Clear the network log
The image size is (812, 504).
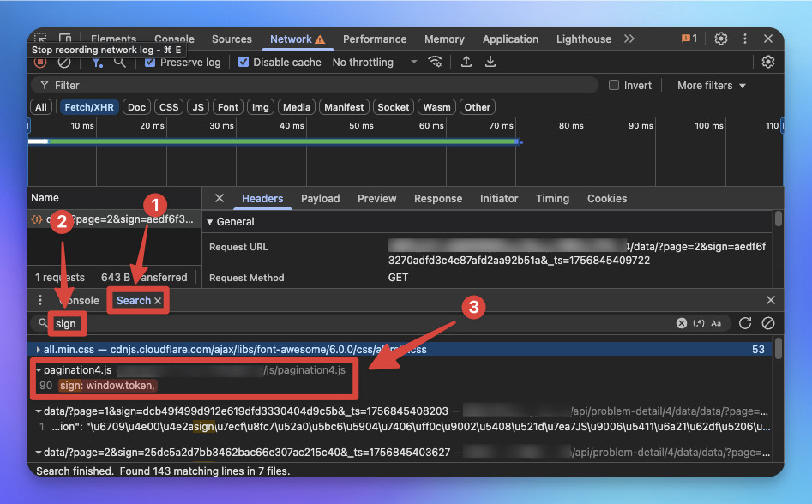(63, 63)
